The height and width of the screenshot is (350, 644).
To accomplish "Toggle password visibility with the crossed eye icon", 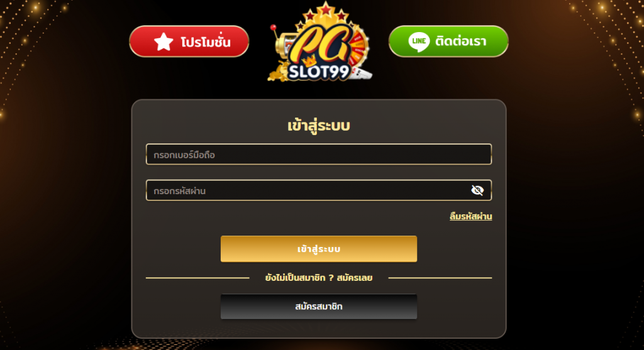I will [477, 190].
